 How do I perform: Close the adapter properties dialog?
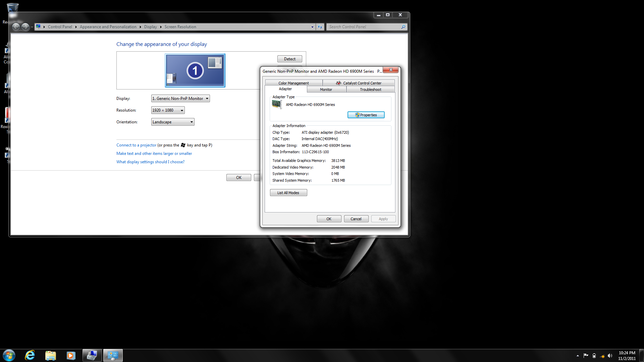click(x=391, y=70)
